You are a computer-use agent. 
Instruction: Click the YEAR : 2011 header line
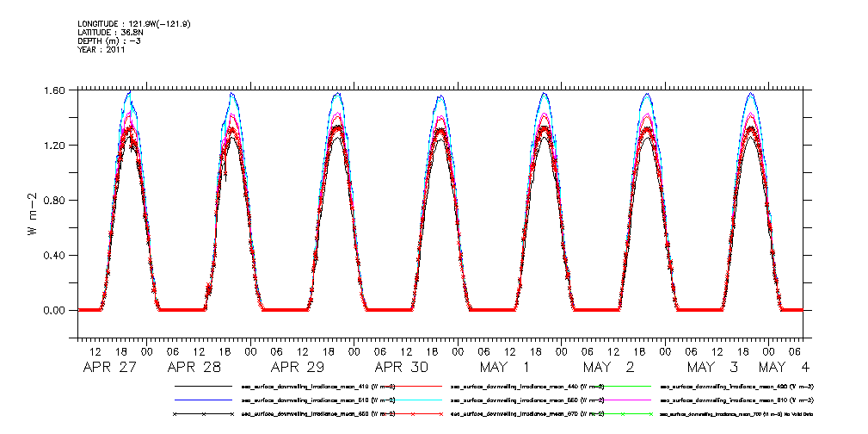102,50
